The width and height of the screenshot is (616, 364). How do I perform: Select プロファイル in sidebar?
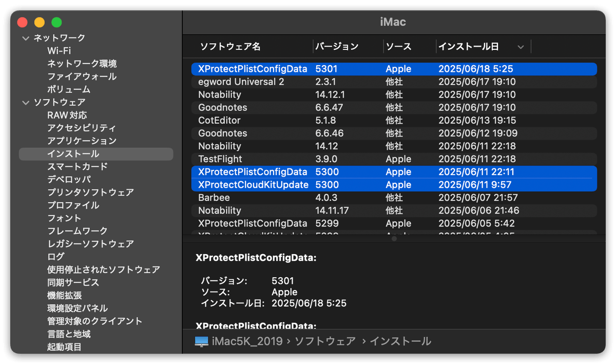(x=73, y=205)
